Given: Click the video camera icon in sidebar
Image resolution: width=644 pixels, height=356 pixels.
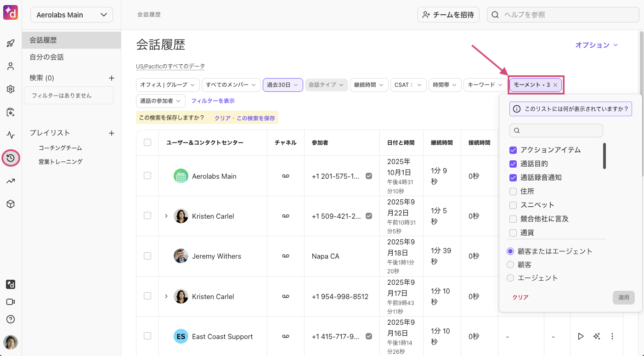Looking at the screenshot, I should click(x=11, y=302).
